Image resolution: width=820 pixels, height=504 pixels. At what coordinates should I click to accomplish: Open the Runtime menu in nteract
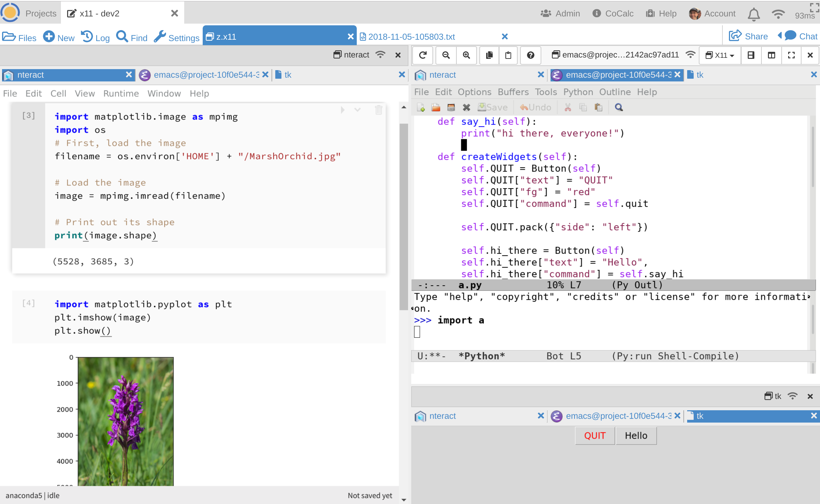121,93
